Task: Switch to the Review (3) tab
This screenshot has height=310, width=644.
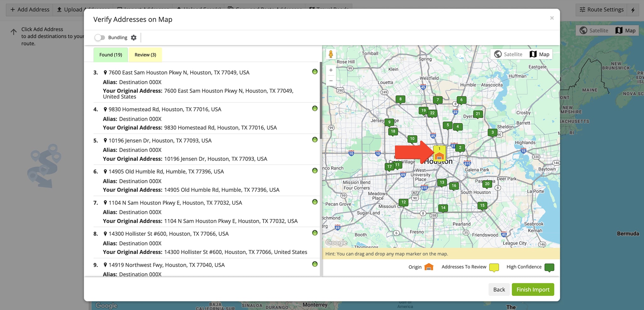Action: pos(145,55)
